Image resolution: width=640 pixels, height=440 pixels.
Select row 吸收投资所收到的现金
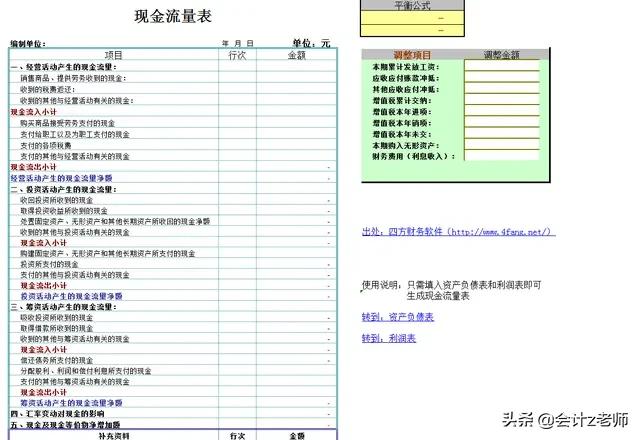tap(173, 317)
